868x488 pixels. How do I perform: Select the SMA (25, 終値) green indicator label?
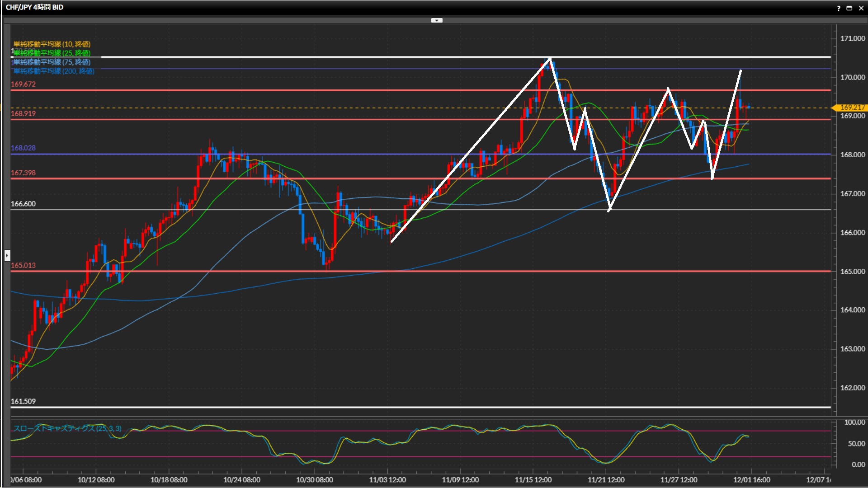(52, 53)
